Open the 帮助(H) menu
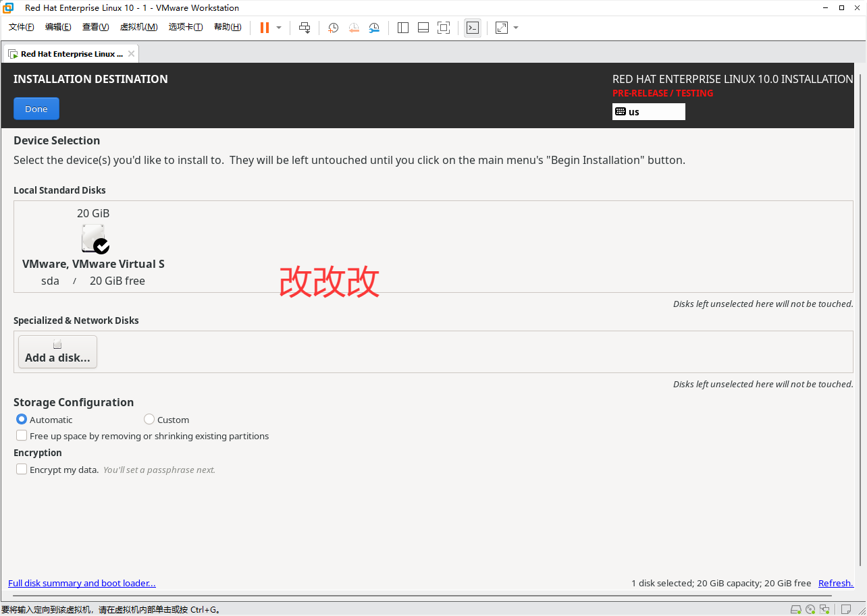 click(228, 27)
